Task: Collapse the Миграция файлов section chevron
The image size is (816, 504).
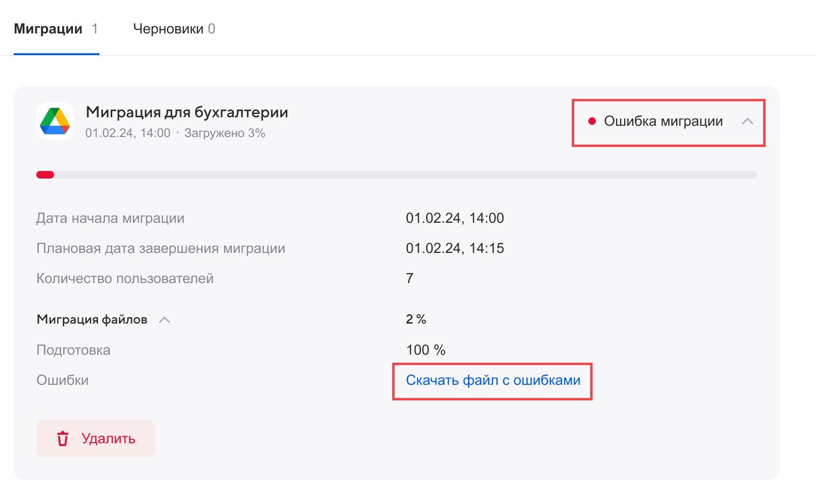Action: coord(165,320)
